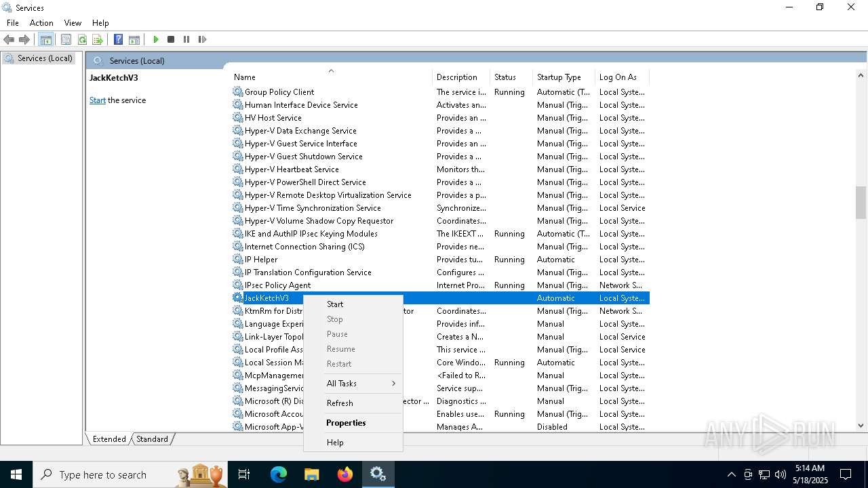Screen dimensions: 868x488
Task: Select IPsec Policy Agent service
Action: pyautogui.click(x=440, y=285)
